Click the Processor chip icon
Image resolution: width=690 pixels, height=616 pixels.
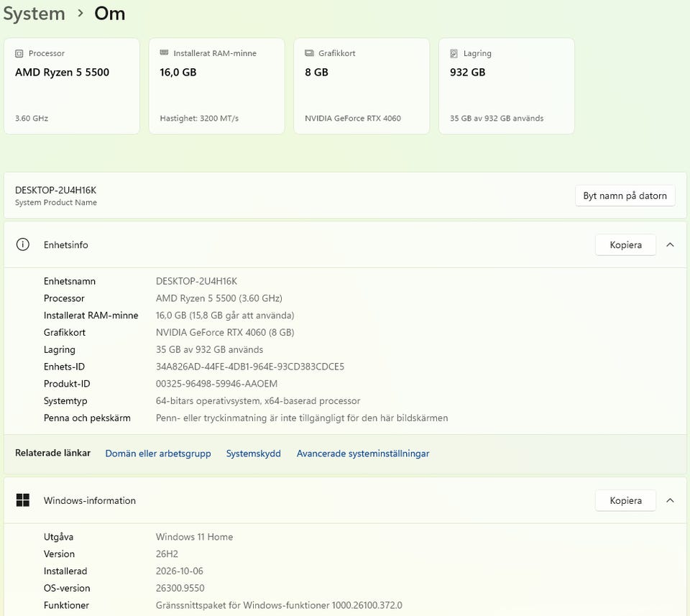(19, 54)
